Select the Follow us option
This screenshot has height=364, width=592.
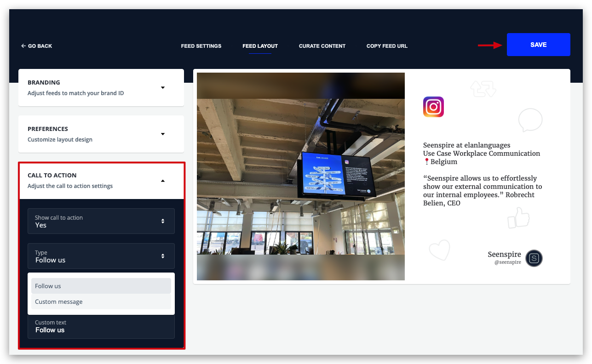101,286
